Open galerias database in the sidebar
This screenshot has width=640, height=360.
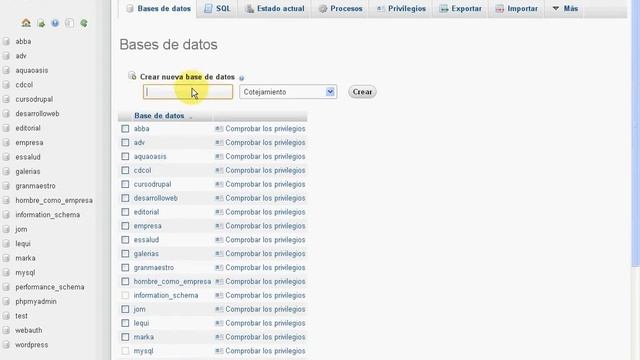28,171
